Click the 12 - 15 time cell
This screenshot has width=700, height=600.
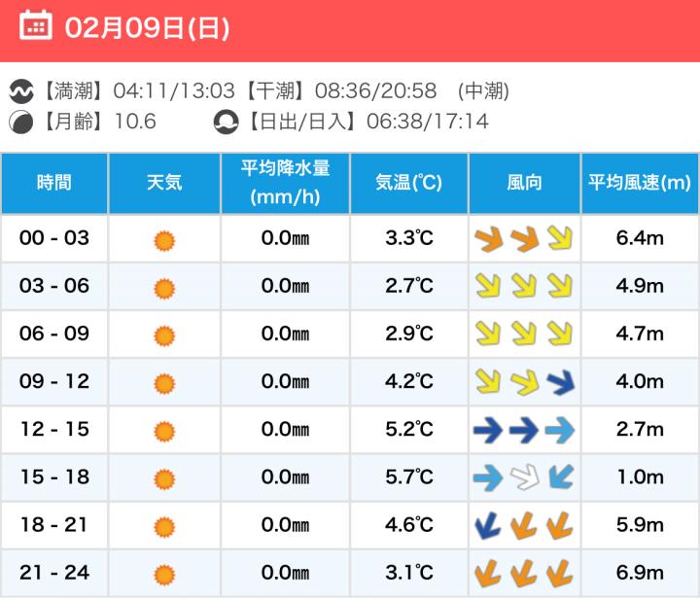(x=54, y=429)
